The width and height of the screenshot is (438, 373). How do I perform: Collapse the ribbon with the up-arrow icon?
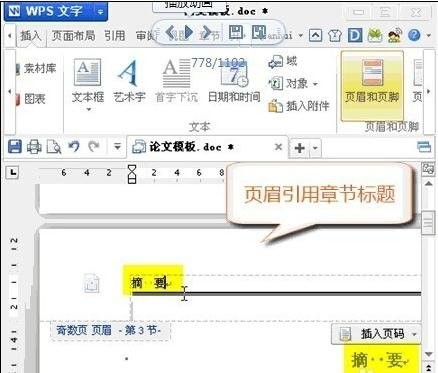click(315, 35)
